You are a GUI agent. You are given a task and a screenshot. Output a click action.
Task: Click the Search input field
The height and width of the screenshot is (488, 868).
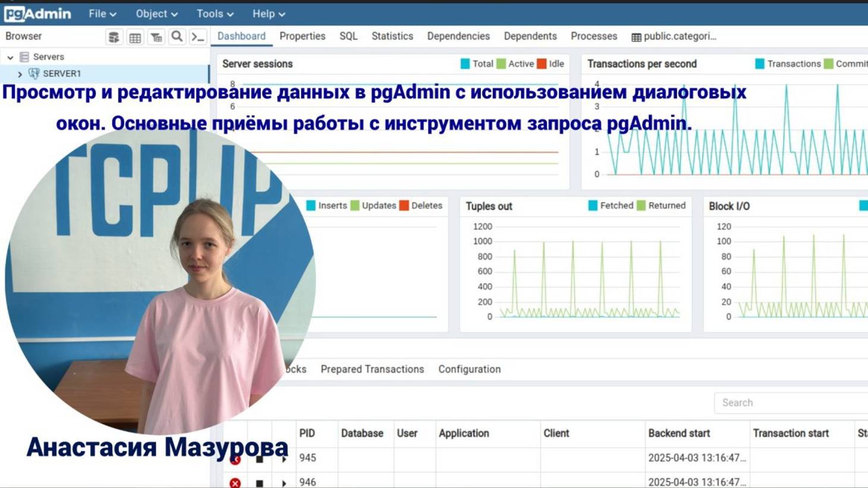pos(791,403)
